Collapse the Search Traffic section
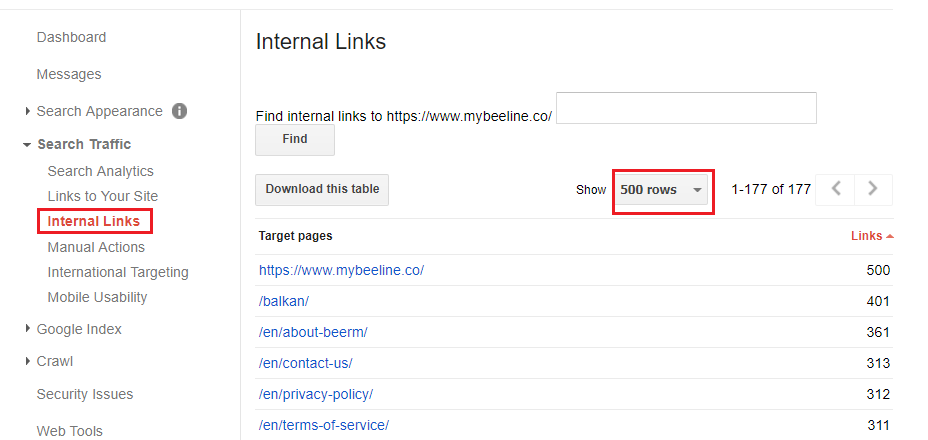The height and width of the screenshot is (440, 928). click(27, 145)
